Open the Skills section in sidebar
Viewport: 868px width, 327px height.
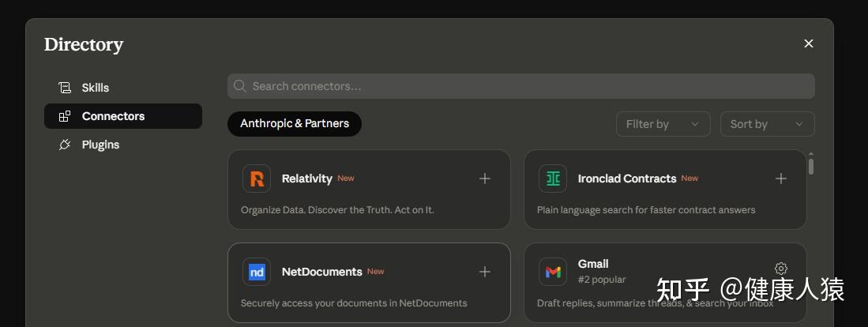click(x=123, y=88)
